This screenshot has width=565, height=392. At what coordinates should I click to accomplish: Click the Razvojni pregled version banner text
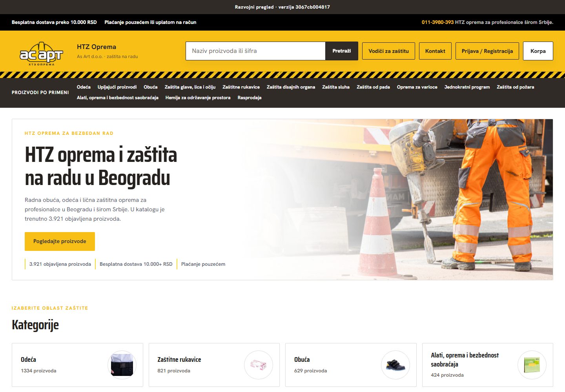(x=282, y=7)
